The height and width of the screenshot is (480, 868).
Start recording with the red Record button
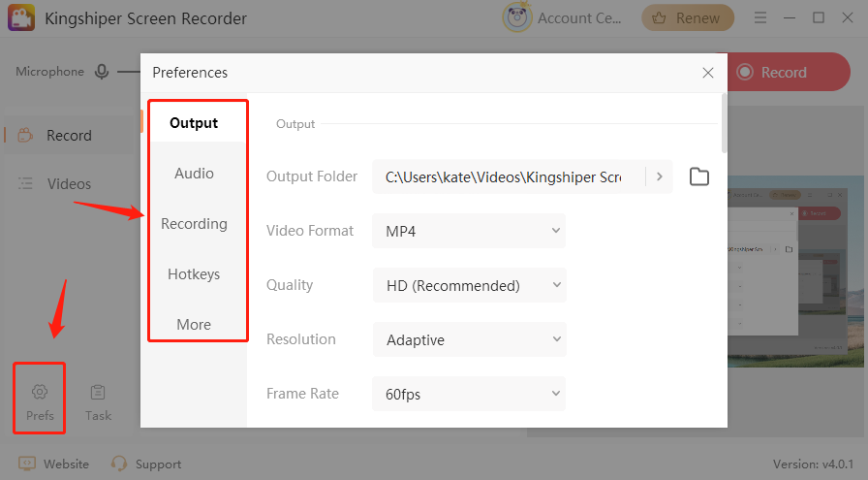tap(787, 72)
